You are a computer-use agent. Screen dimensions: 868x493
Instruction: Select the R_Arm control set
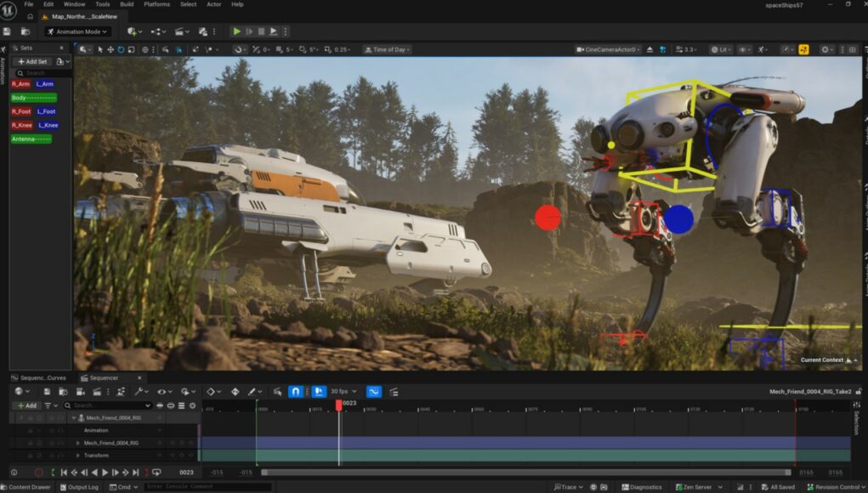tap(20, 84)
